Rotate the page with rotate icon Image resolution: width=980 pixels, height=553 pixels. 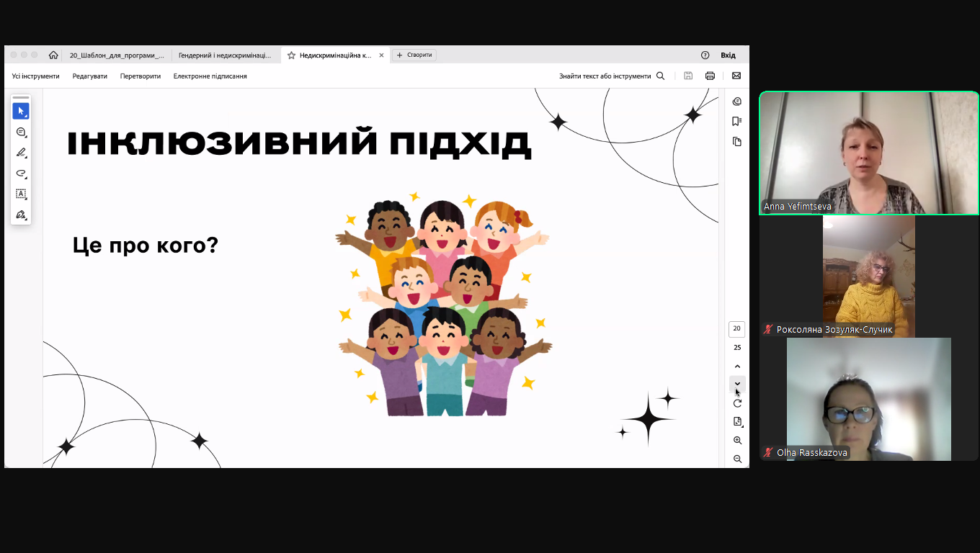coord(737,403)
